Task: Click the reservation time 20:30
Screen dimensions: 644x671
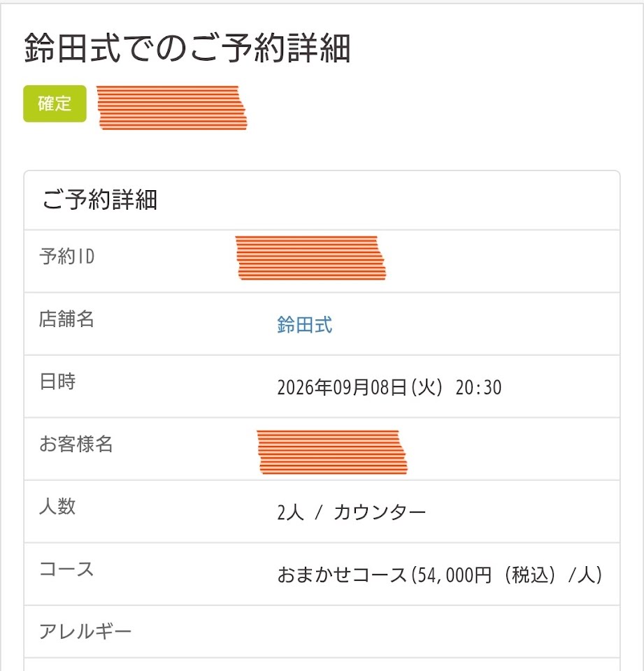Action: click(478, 387)
